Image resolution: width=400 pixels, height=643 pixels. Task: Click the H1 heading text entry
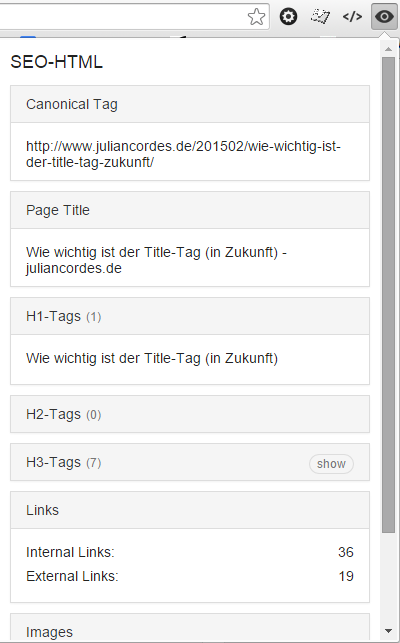(152, 358)
